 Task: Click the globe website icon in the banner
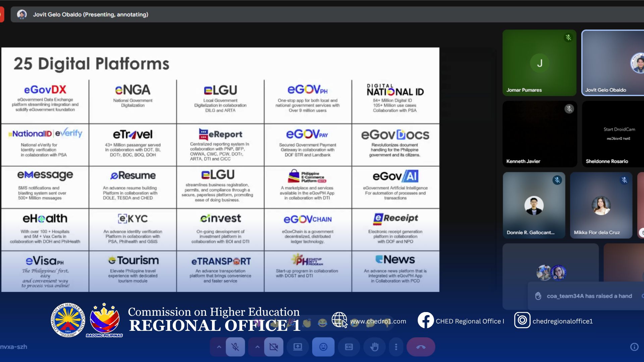click(339, 319)
